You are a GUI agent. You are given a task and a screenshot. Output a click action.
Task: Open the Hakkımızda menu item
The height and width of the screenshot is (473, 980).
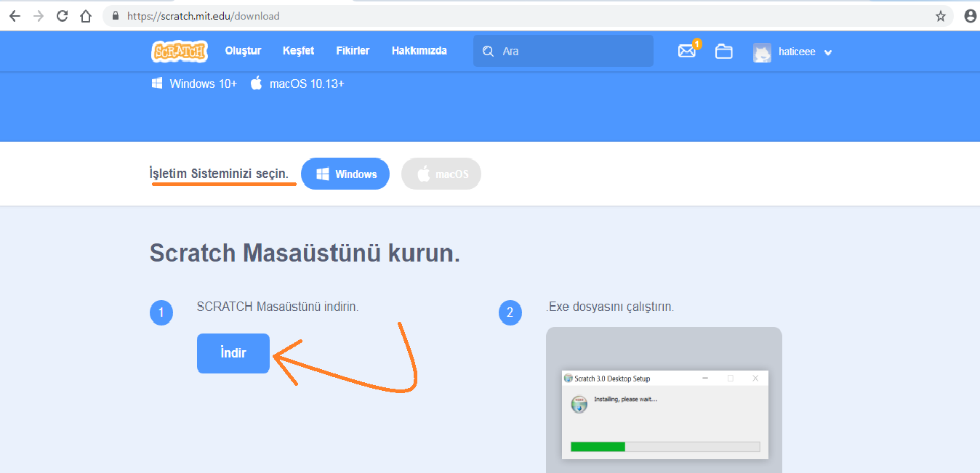pyautogui.click(x=419, y=51)
